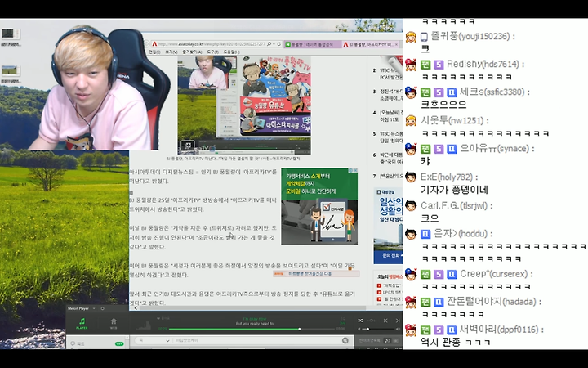This screenshot has height=368, width=588.
Task: Click chat user 세크s(ssfic3380)
Action: pos(492,92)
